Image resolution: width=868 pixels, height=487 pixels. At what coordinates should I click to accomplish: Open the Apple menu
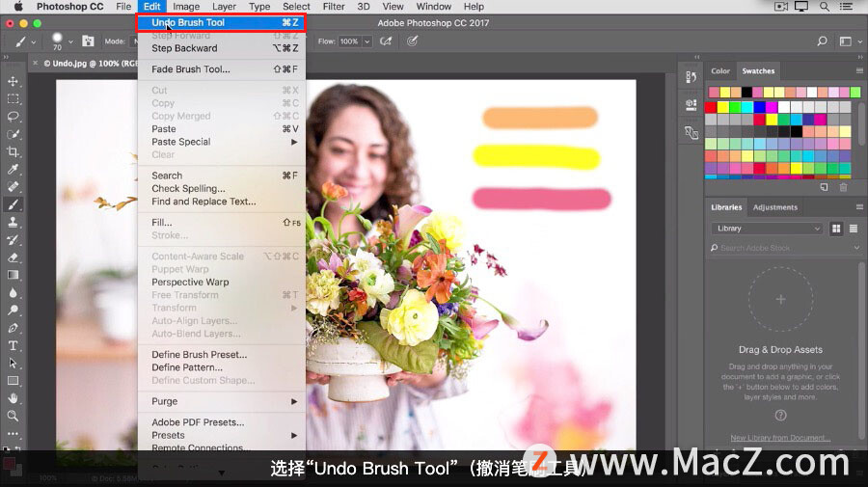[17, 7]
